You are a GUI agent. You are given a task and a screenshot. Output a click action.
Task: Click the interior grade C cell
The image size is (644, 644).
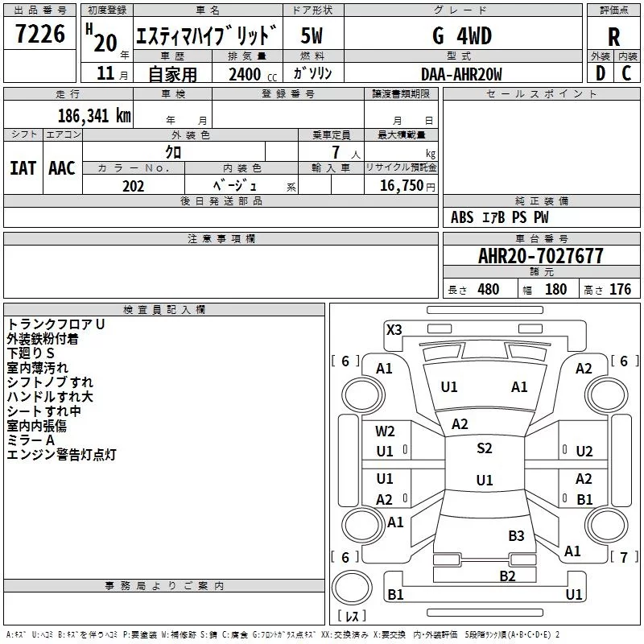[x=627, y=73]
